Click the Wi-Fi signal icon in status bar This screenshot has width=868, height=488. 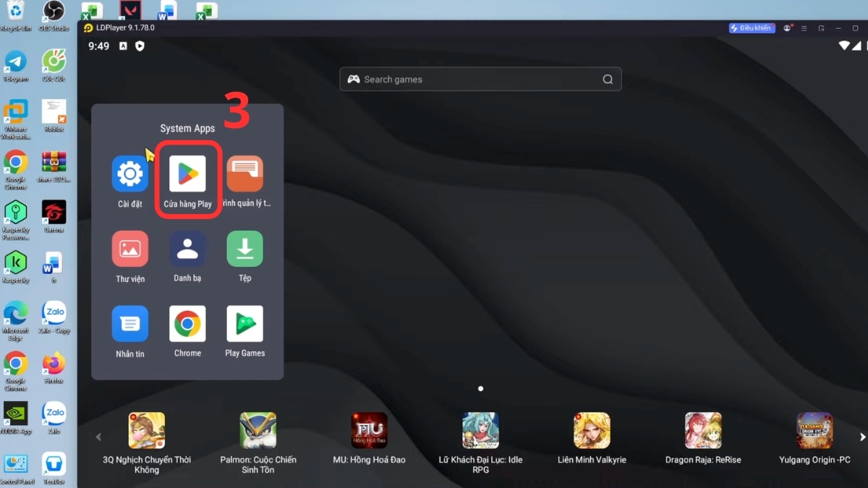click(843, 46)
